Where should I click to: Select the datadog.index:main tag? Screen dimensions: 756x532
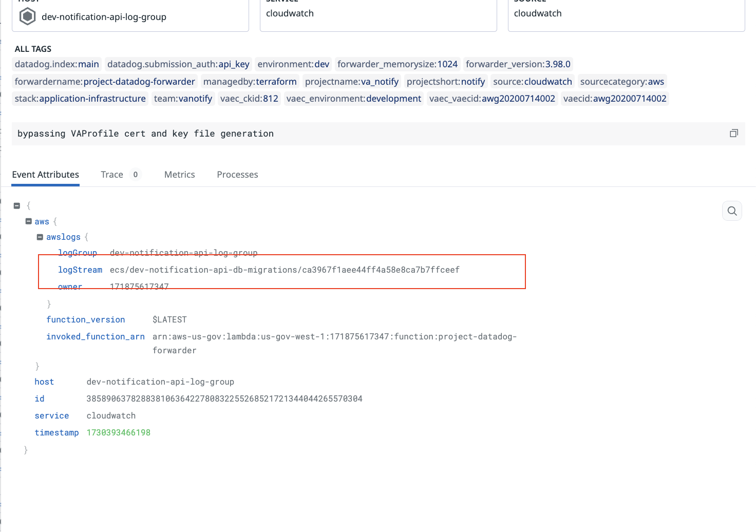57,64
